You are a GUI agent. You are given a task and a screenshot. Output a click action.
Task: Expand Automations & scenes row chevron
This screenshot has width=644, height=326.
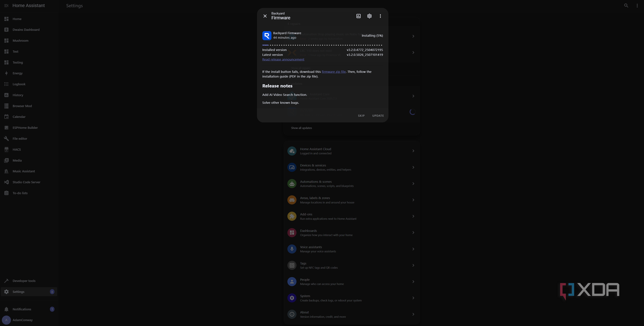413,183
